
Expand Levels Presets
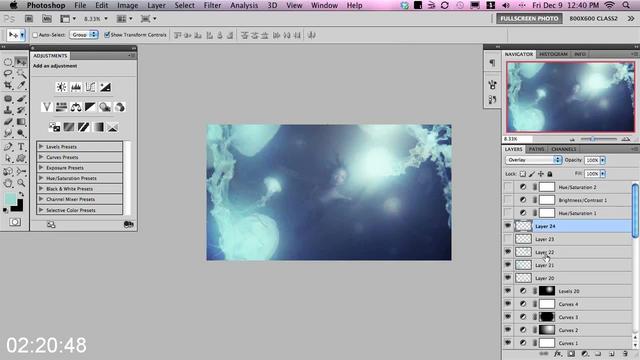point(41,147)
